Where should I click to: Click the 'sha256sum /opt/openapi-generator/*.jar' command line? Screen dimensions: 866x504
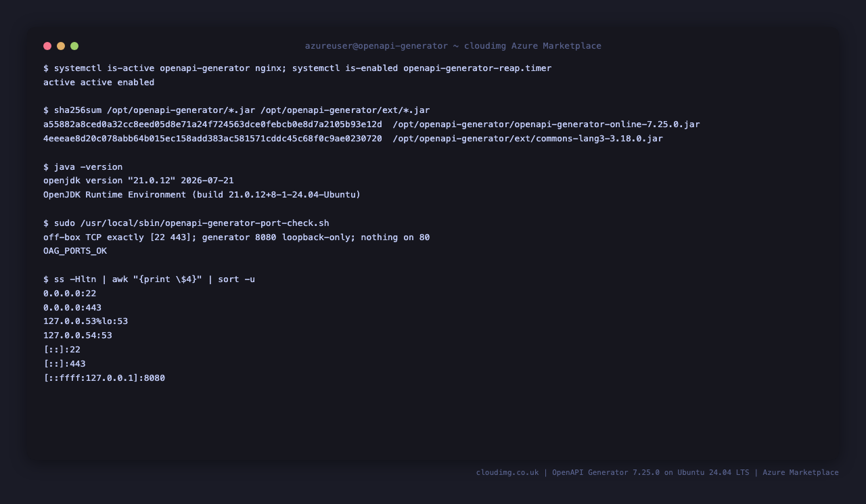237,110
